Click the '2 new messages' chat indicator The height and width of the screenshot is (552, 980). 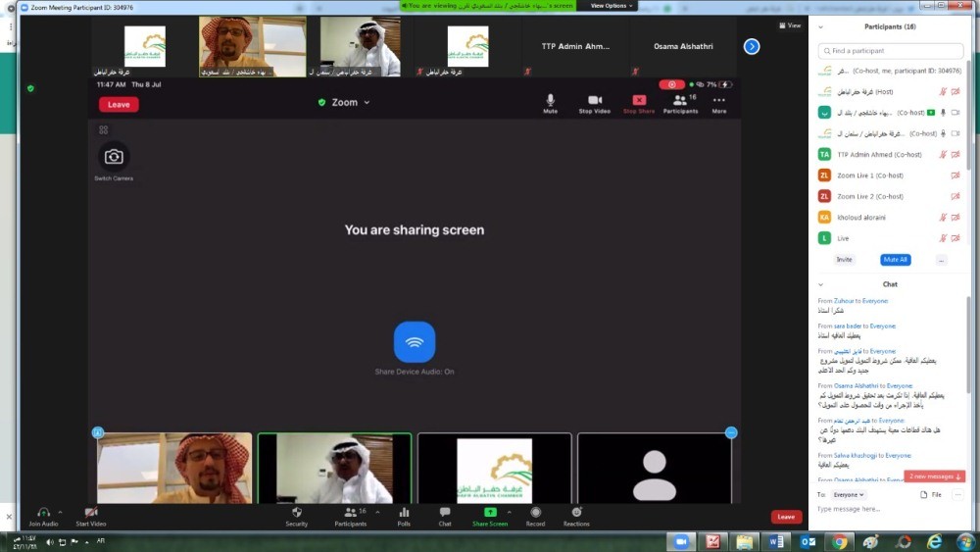pos(934,477)
